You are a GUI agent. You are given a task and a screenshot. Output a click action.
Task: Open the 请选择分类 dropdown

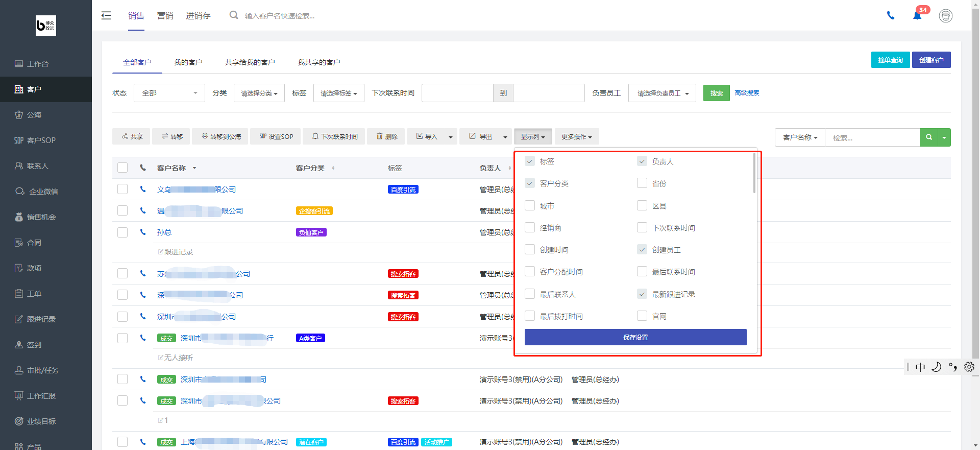pos(259,93)
